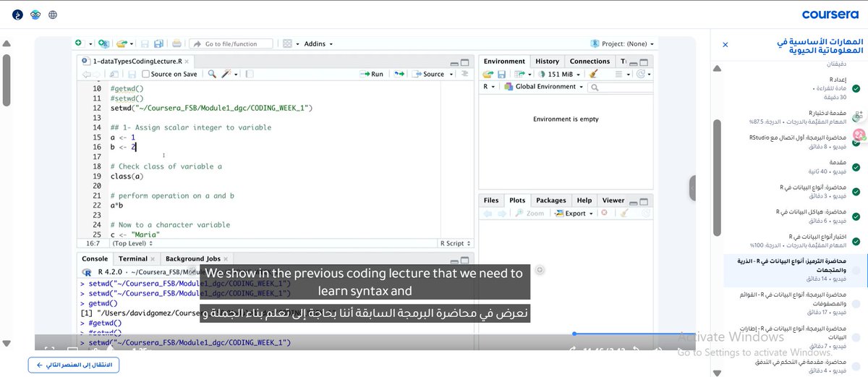Screen dimensions: 868x377
Task: Click the print icon in RStudio toolbar
Action: point(176,43)
